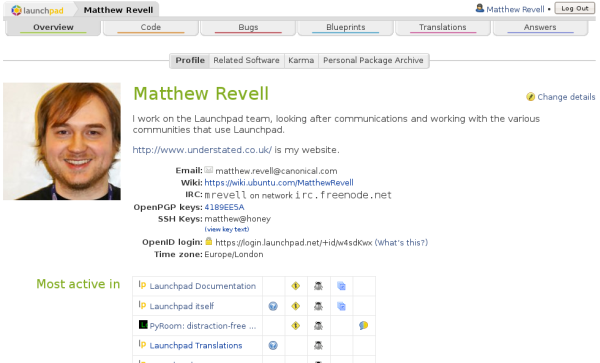This screenshot has width=600, height=363.
Task: Open the Related Software sub-tab
Action: 246,60
